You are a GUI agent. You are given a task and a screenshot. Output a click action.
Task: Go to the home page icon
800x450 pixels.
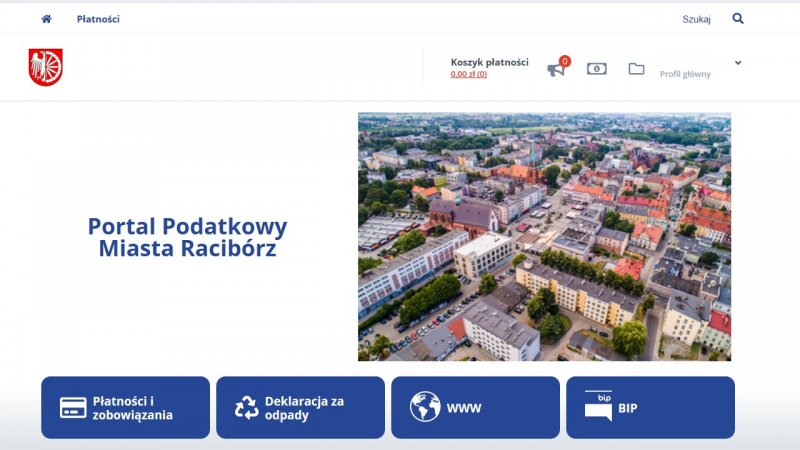[x=46, y=19]
